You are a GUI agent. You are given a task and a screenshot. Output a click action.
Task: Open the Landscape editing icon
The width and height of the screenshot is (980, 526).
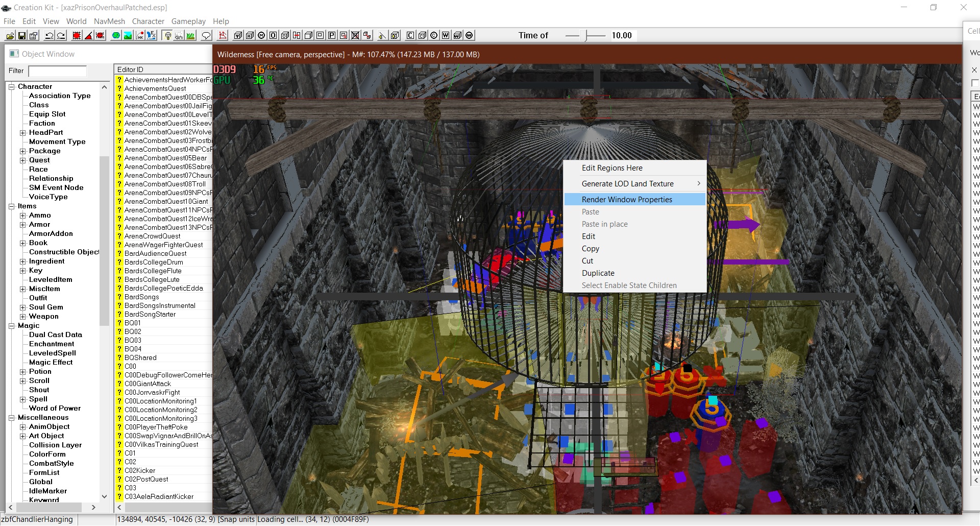click(128, 35)
